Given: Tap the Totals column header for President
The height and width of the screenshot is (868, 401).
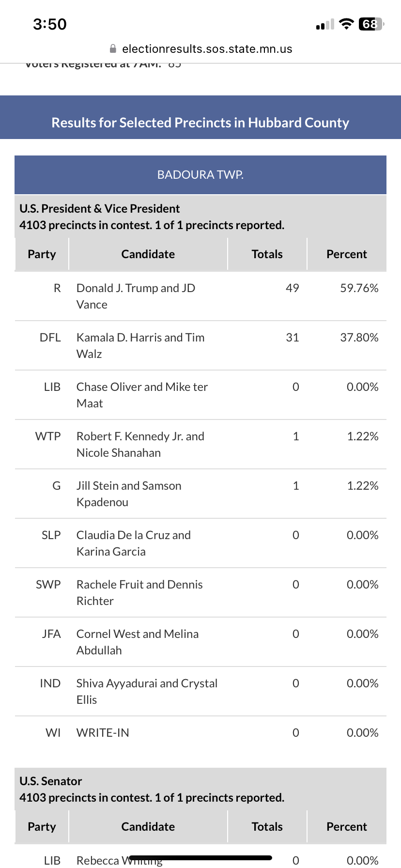Looking at the screenshot, I should [267, 254].
